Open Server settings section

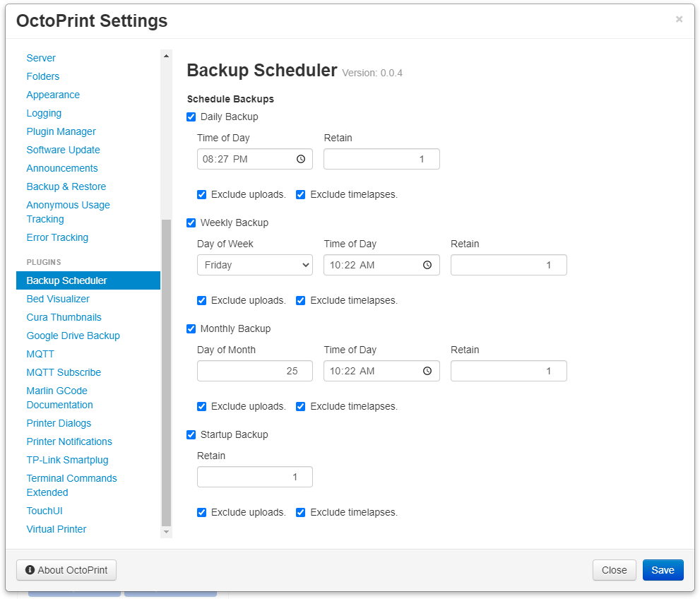coord(41,58)
